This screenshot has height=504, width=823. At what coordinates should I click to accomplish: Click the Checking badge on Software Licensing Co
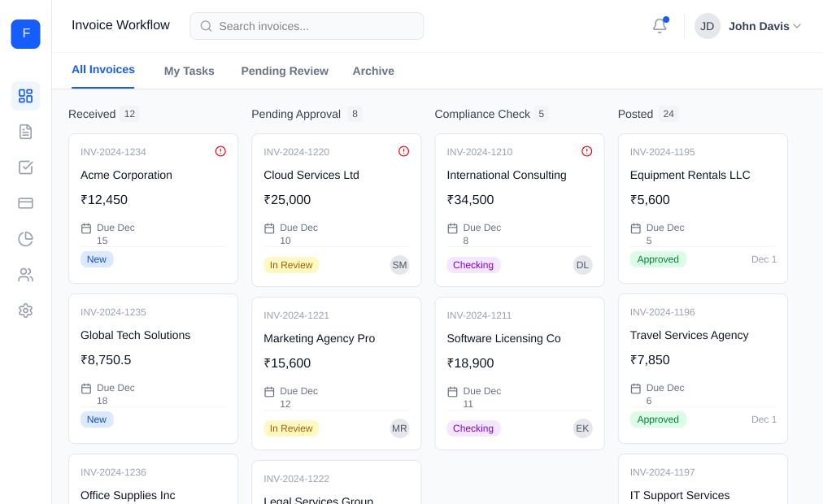pyautogui.click(x=473, y=428)
